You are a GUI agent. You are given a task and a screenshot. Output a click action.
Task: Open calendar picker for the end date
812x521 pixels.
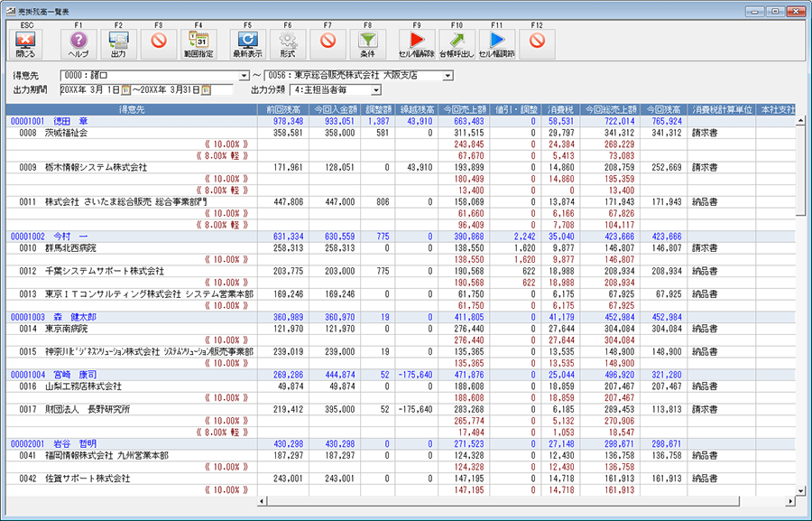(206, 90)
